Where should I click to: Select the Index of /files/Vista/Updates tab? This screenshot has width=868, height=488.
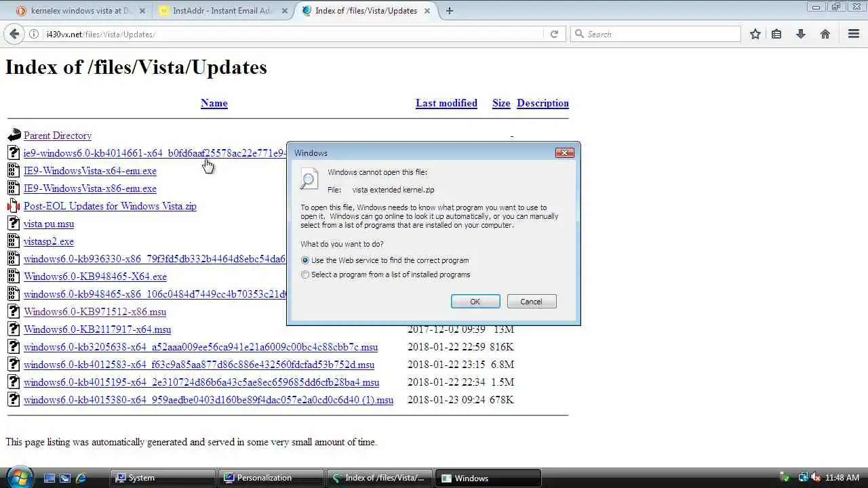click(366, 11)
